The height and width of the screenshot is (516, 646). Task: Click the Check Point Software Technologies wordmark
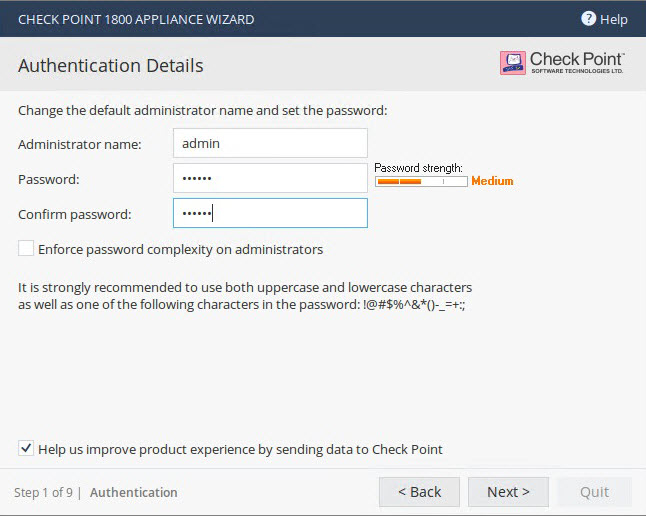pos(577,63)
